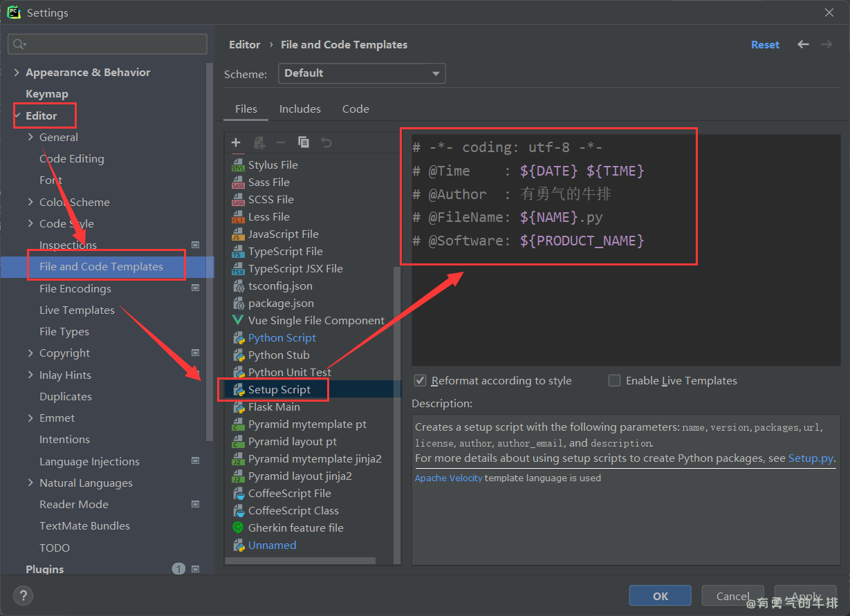Click the Remove Template minus icon
This screenshot has height=616, width=850.
point(281,142)
